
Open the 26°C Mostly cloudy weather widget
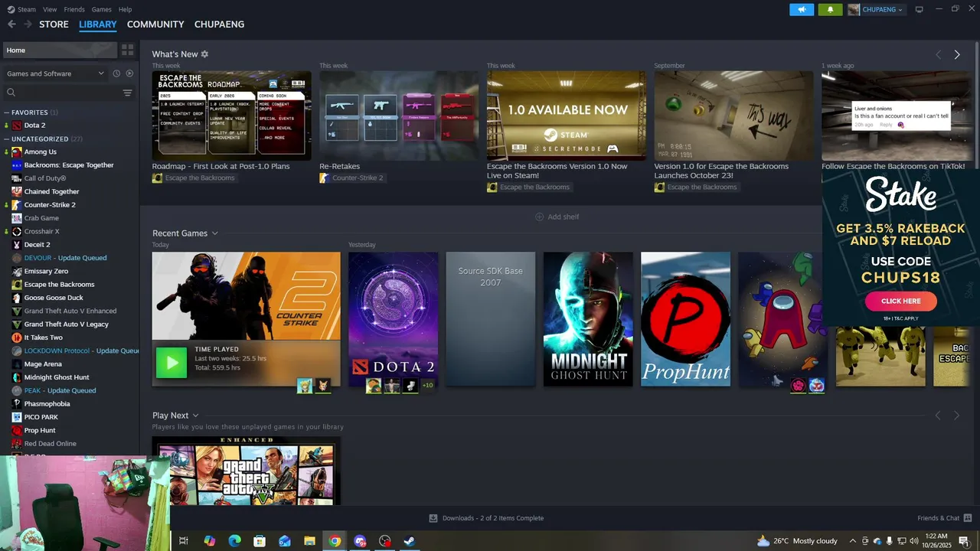tap(797, 541)
